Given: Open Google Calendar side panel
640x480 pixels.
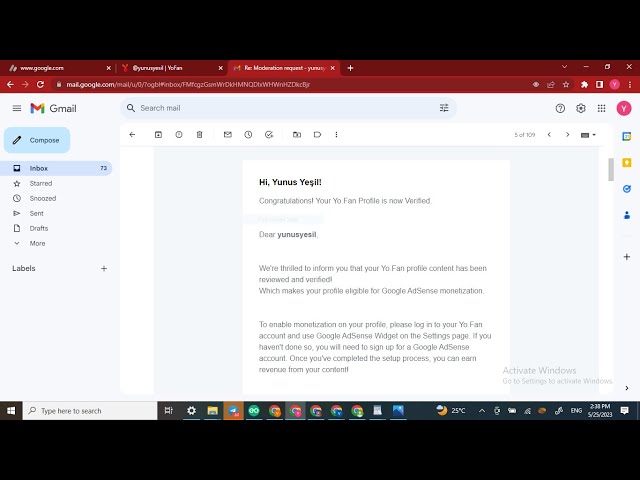Looking at the screenshot, I should pos(627,136).
